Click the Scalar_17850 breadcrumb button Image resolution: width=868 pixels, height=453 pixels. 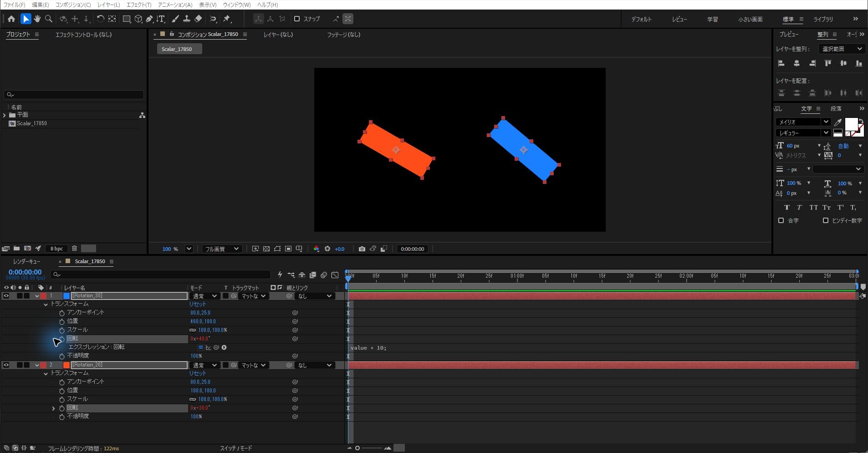179,49
